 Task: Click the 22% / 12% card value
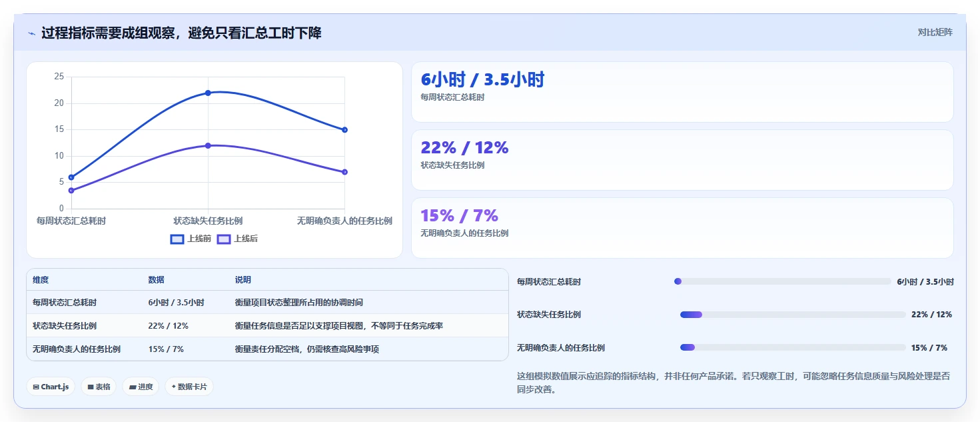pyautogui.click(x=464, y=147)
